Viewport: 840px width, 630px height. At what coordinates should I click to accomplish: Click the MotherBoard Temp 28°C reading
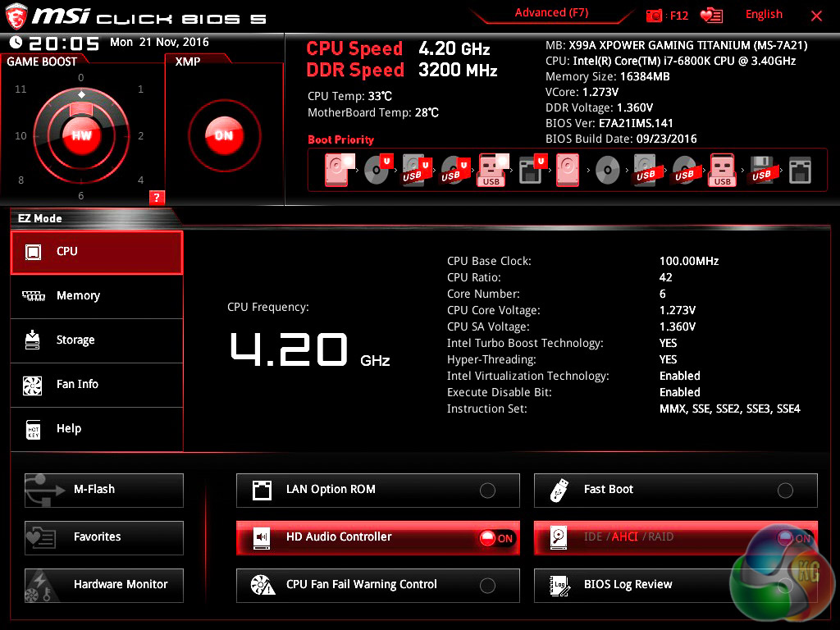coord(373,112)
